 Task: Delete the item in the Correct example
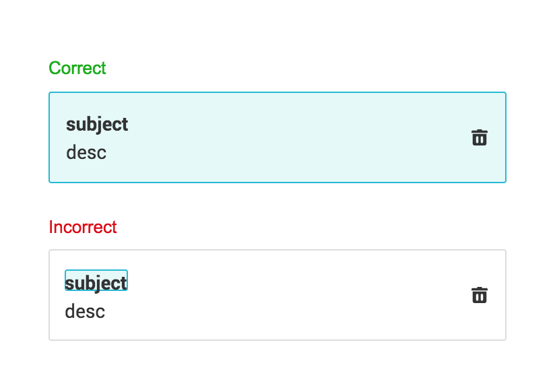[479, 137]
